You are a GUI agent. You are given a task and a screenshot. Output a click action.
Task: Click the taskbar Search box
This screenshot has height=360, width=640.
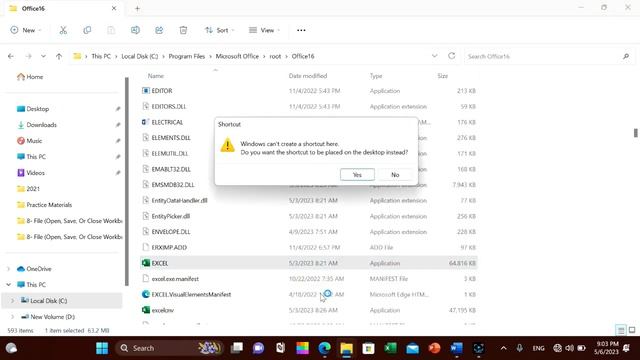tap(170, 348)
